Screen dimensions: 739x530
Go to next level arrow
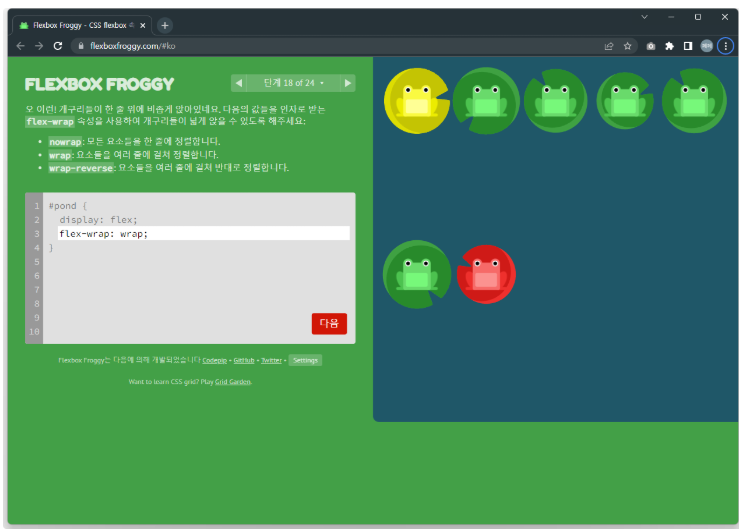pyautogui.click(x=348, y=83)
